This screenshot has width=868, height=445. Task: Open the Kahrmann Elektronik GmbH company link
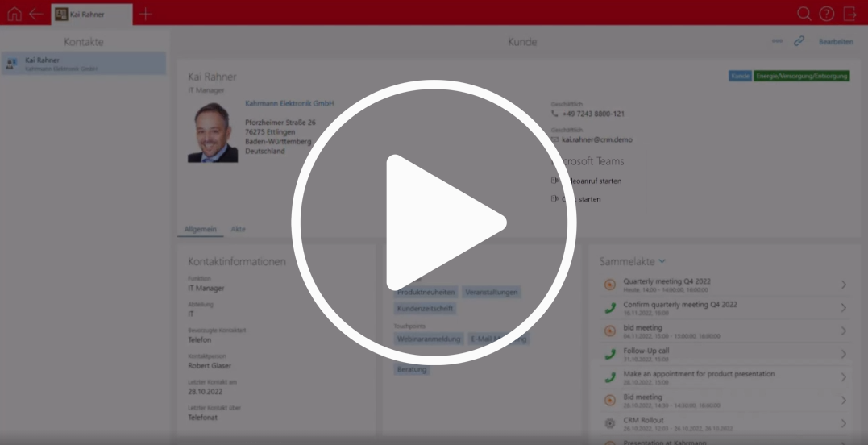[x=289, y=103]
